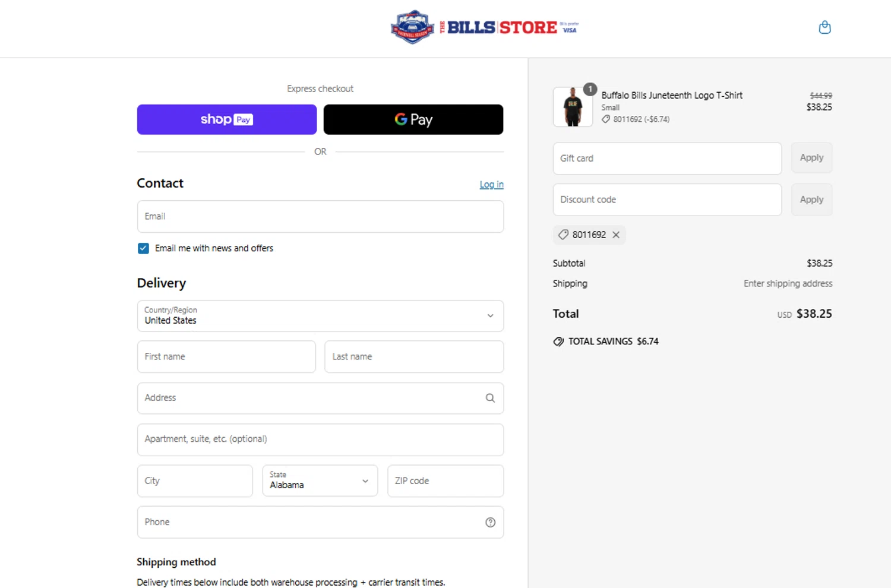Click the Express checkout label
The width and height of the screenshot is (891, 588).
point(320,88)
